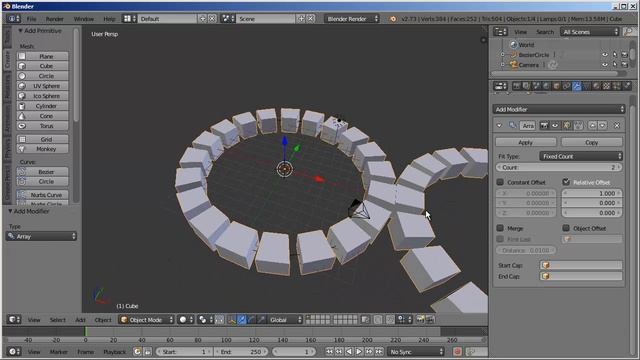The width and height of the screenshot is (640, 360).
Task: Open the Global orientation dropdown
Action: pyautogui.click(x=285, y=320)
